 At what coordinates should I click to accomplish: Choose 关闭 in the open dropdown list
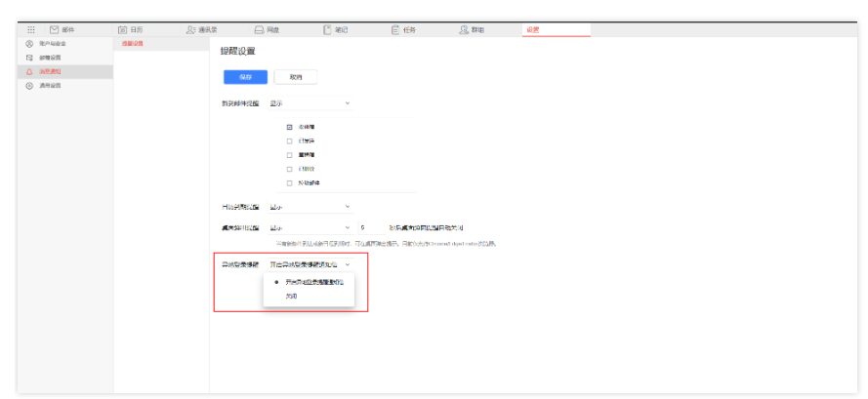[x=309, y=296]
